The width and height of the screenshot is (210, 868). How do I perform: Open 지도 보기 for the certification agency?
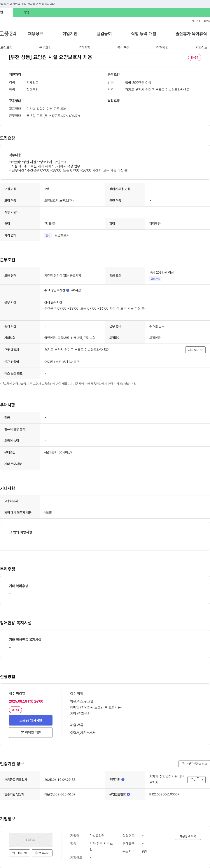pos(196,780)
